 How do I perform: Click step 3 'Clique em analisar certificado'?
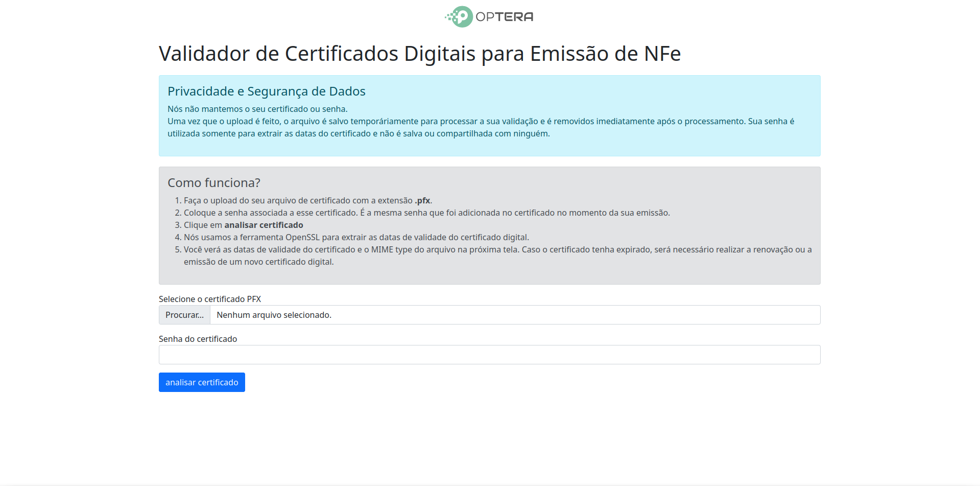coord(244,225)
